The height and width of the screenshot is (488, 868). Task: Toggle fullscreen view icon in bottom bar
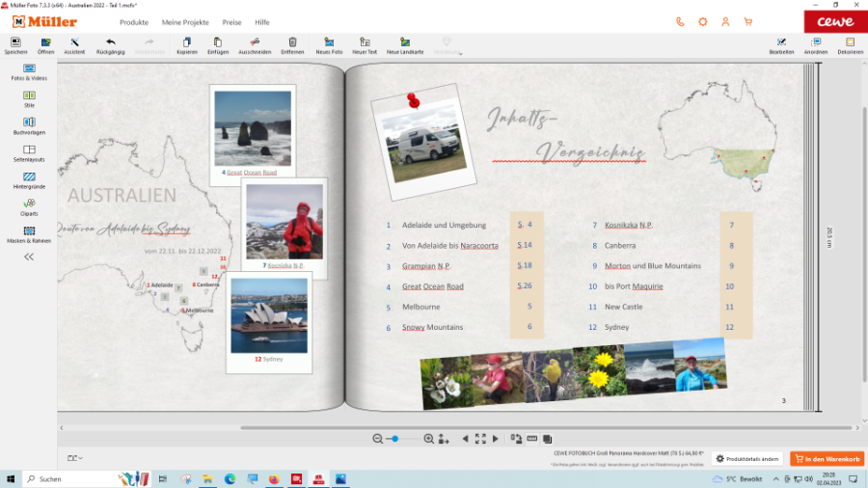(x=480, y=439)
